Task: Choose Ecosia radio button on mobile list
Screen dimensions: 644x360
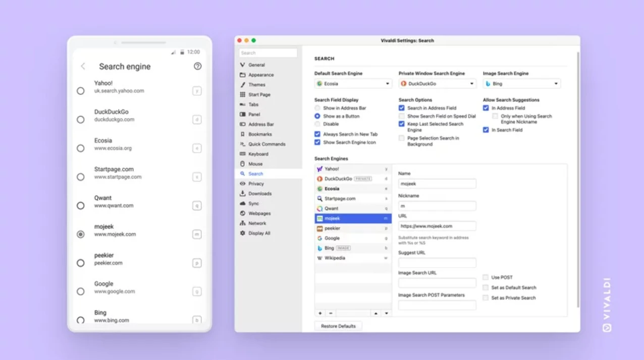Action: (x=81, y=148)
